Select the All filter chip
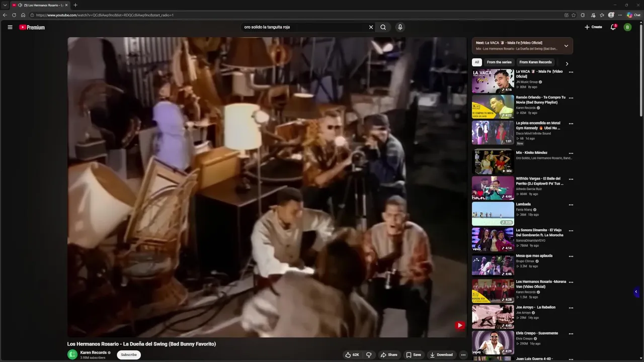 [477, 62]
